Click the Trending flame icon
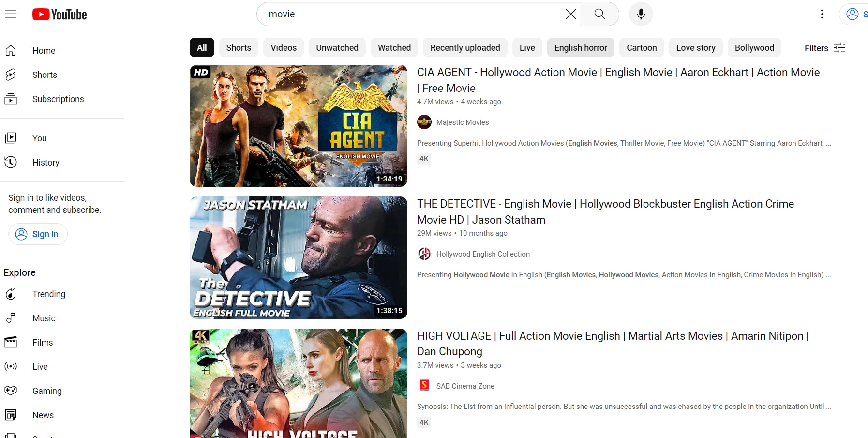Image resolution: width=868 pixels, height=438 pixels. pyautogui.click(x=11, y=294)
